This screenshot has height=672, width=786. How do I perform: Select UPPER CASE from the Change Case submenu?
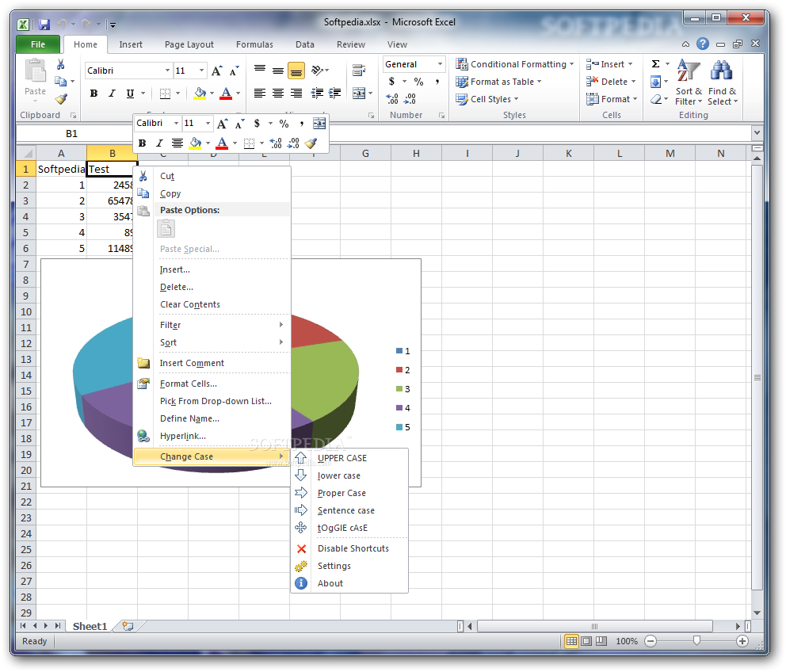349,458
